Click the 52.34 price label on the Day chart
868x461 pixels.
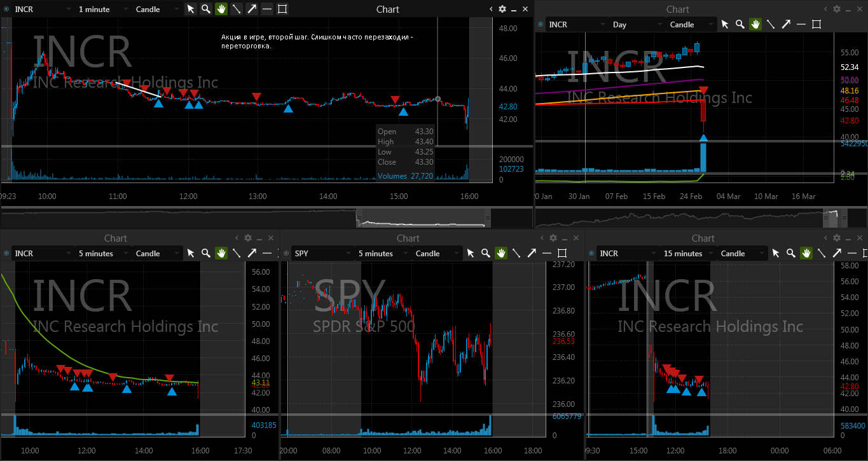[x=850, y=67]
